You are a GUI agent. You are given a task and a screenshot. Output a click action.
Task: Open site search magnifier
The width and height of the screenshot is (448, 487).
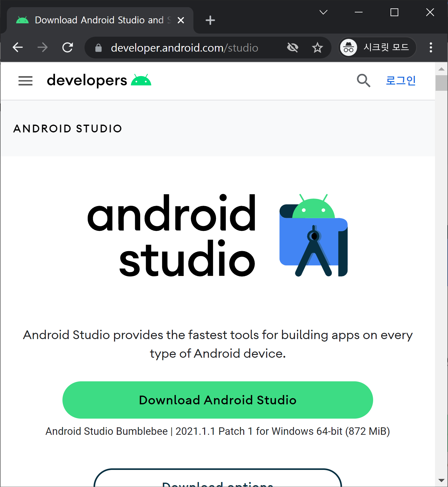pos(363,81)
